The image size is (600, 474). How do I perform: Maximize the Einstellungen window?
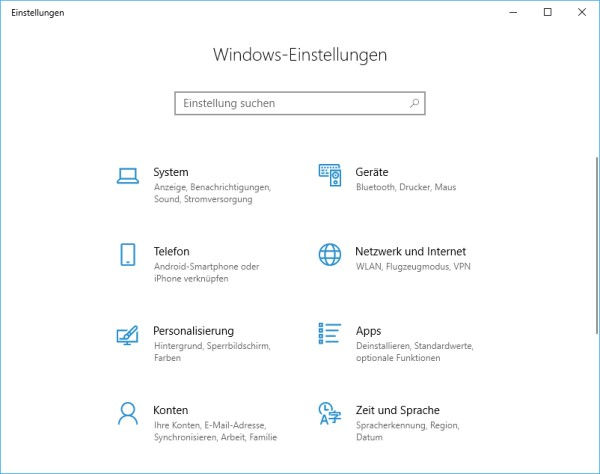pyautogui.click(x=548, y=12)
